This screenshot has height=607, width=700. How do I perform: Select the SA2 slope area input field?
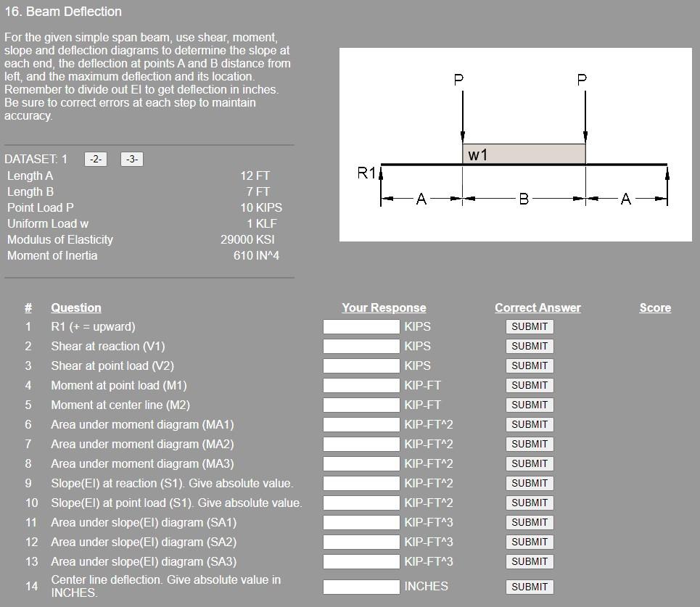coord(361,542)
